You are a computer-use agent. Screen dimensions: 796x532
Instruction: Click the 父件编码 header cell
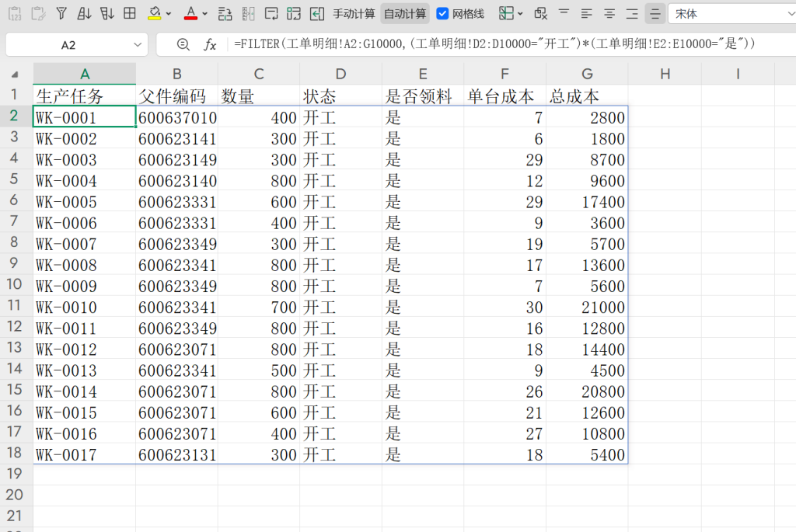pyautogui.click(x=176, y=96)
